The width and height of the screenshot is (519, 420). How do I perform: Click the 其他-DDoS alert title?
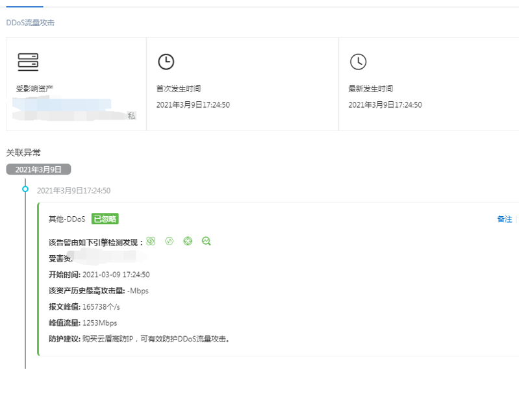[x=67, y=219]
